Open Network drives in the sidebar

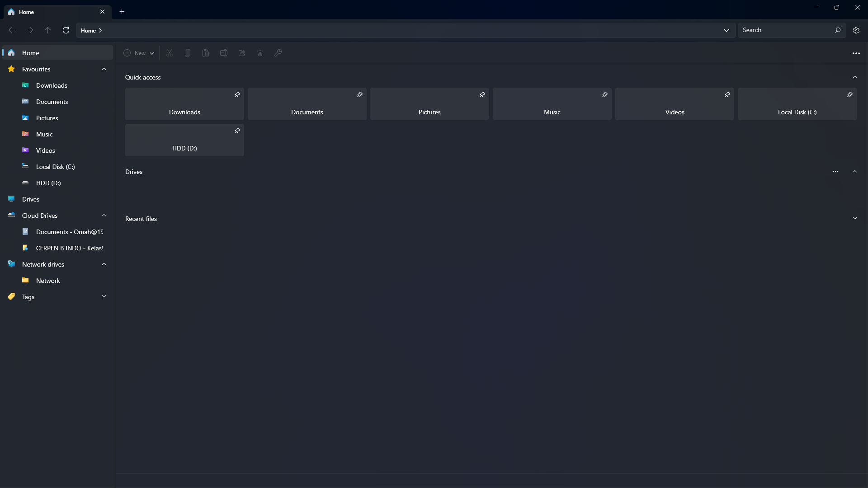coord(44,264)
